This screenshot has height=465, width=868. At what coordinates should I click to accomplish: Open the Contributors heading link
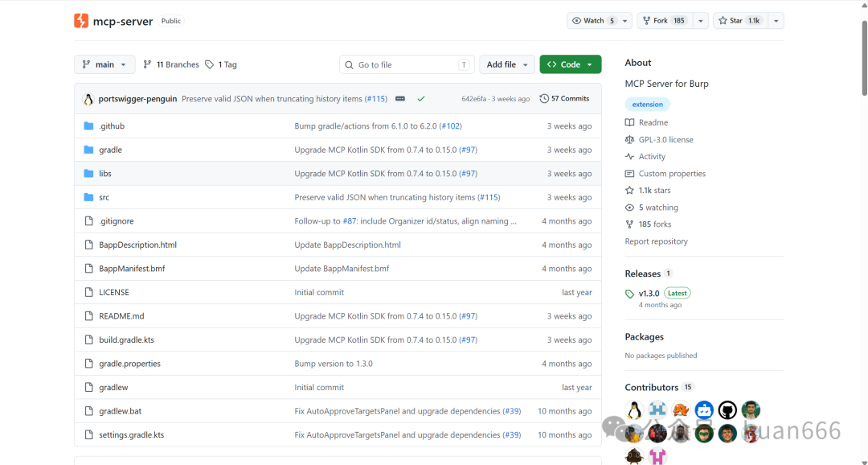(x=652, y=388)
